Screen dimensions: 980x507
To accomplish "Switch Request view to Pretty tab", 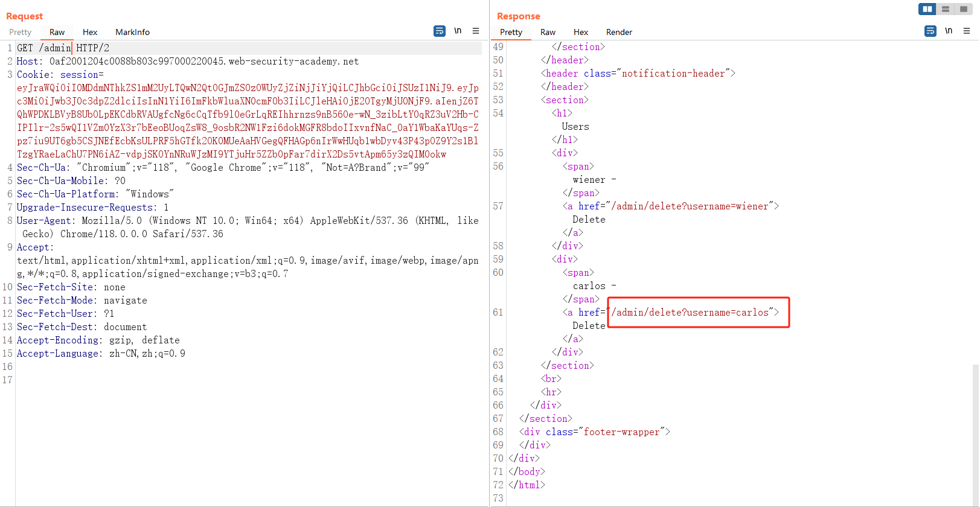I will (20, 32).
